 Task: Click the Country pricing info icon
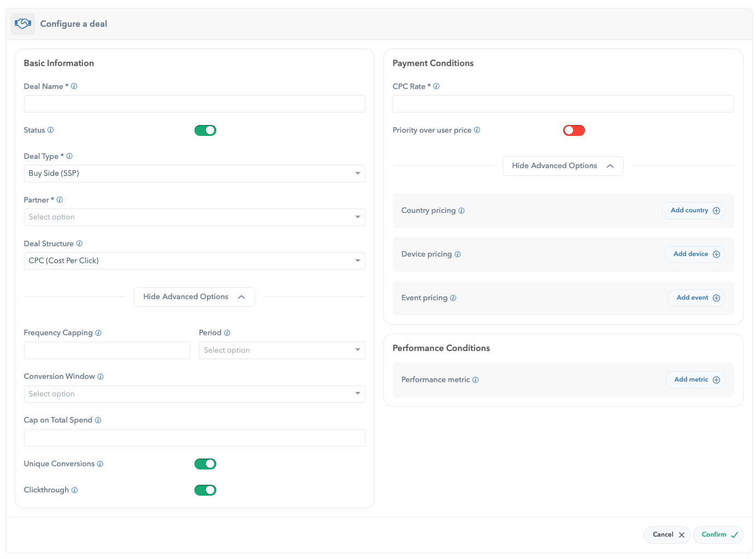pos(462,211)
